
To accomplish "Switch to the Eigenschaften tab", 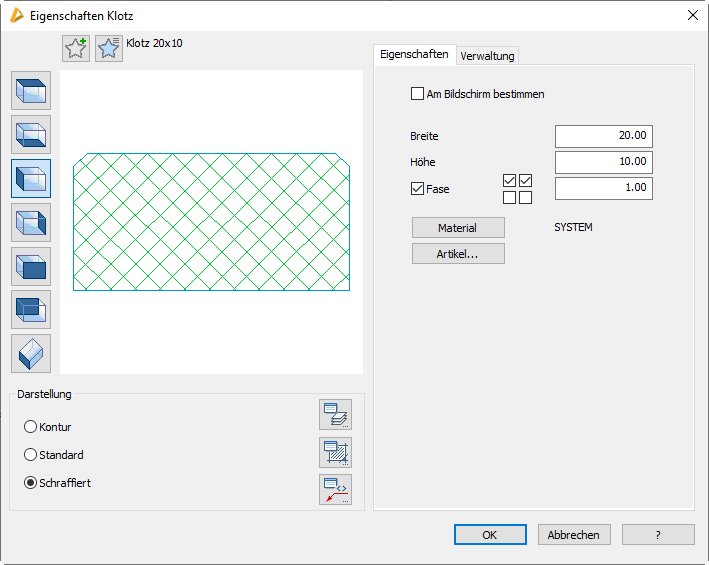I will tap(414, 55).
